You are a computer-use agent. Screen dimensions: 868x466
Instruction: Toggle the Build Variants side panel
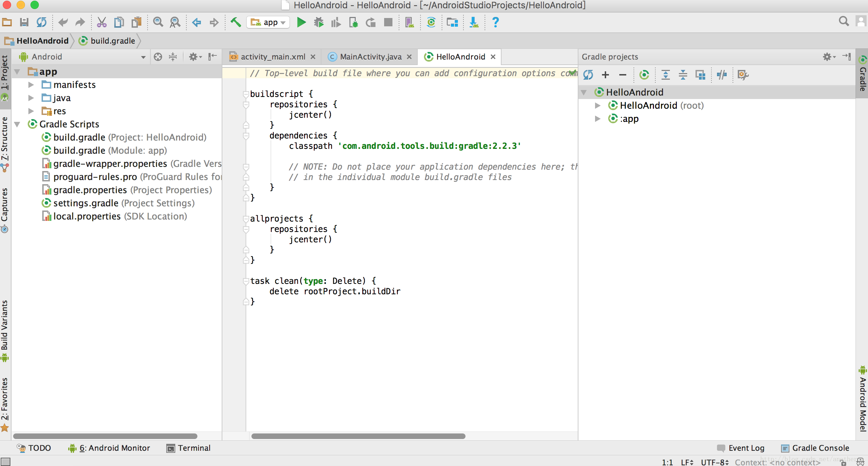click(x=5, y=331)
